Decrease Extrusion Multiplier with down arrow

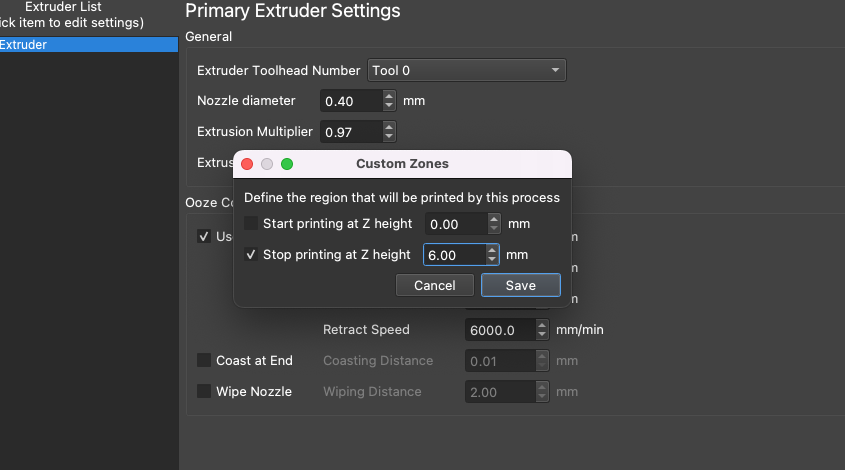click(x=389, y=136)
